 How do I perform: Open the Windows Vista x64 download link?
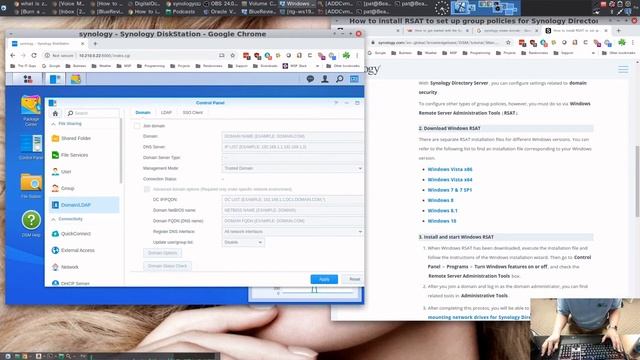[x=450, y=180]
